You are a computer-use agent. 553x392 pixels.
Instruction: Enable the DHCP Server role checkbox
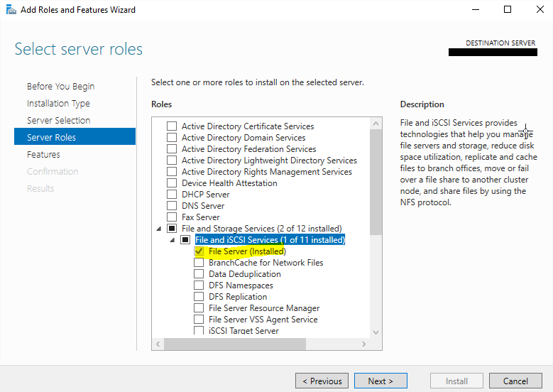[171, 195]
